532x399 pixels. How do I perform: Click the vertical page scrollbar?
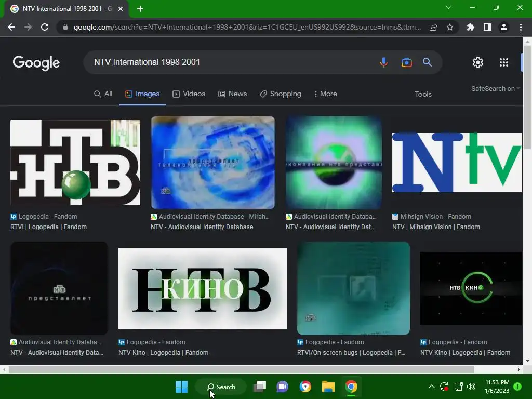pyautogui.click(x=527, y=97)
